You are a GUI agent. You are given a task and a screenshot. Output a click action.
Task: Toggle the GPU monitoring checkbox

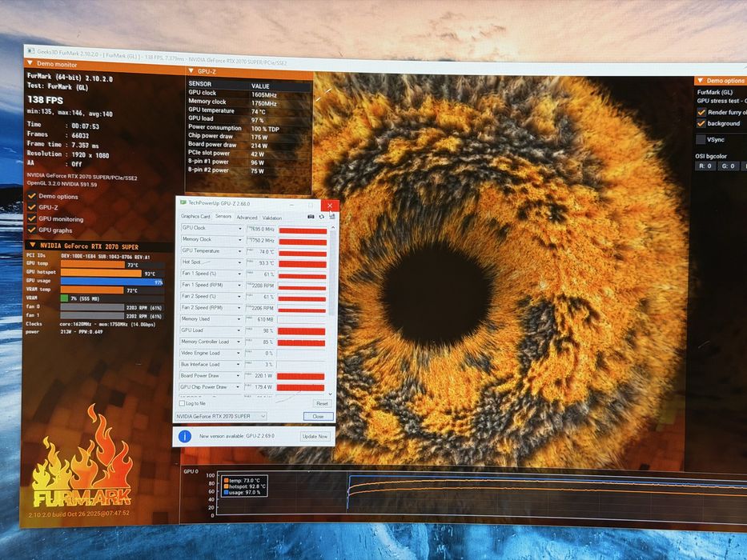[32, 218]
